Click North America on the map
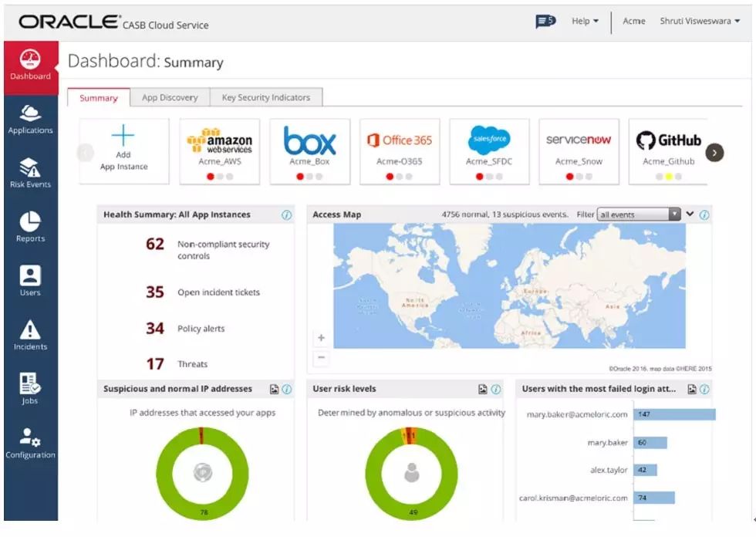Image resolution: width=756 pixels, height=537 pixels. click(x=415, y=302)
